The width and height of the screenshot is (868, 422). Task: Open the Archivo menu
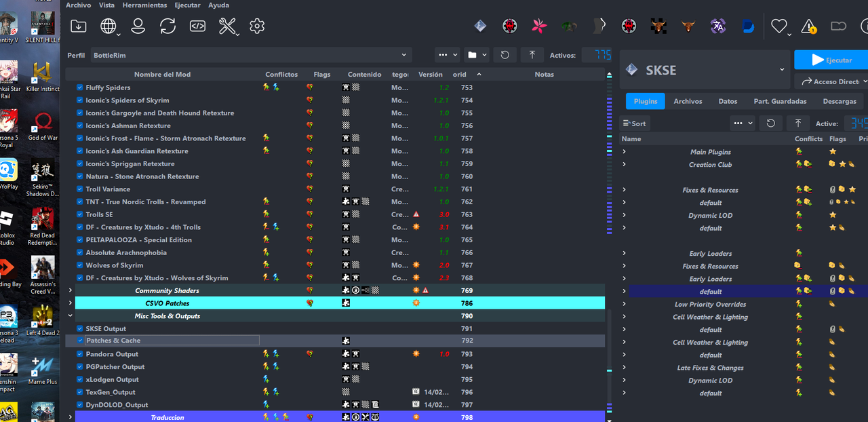pos(79,5)
